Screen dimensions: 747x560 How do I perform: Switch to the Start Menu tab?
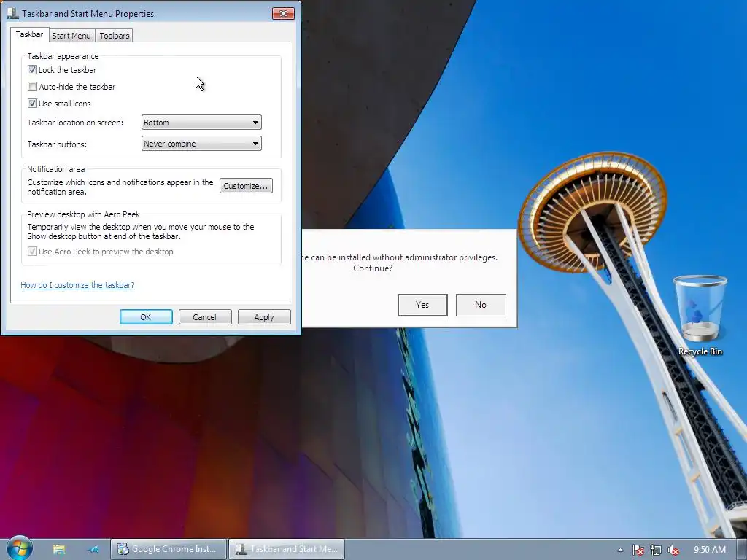(x=71, y=35)
